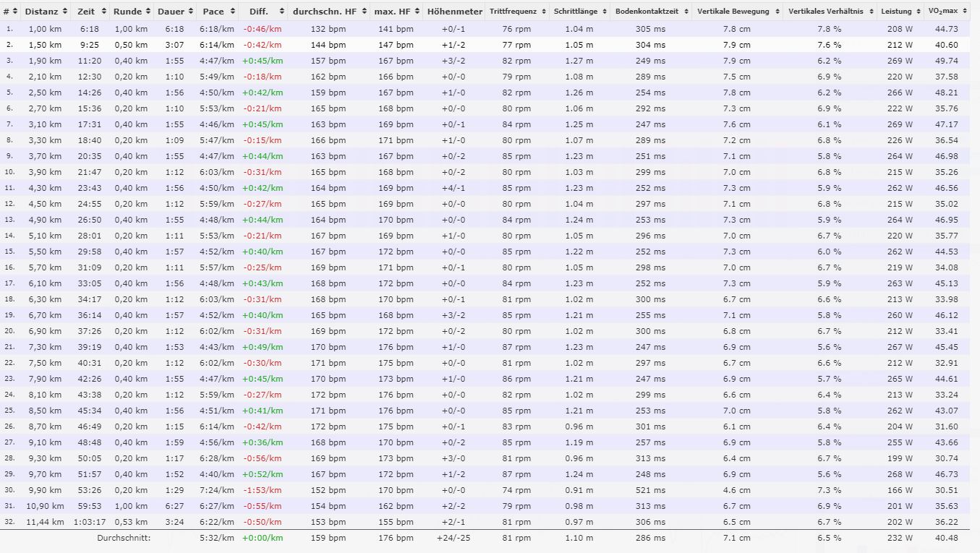The width and height of the screenshot is (980, 553).
Task: Sort by the Diff. column header
Action: click(258, 12)
